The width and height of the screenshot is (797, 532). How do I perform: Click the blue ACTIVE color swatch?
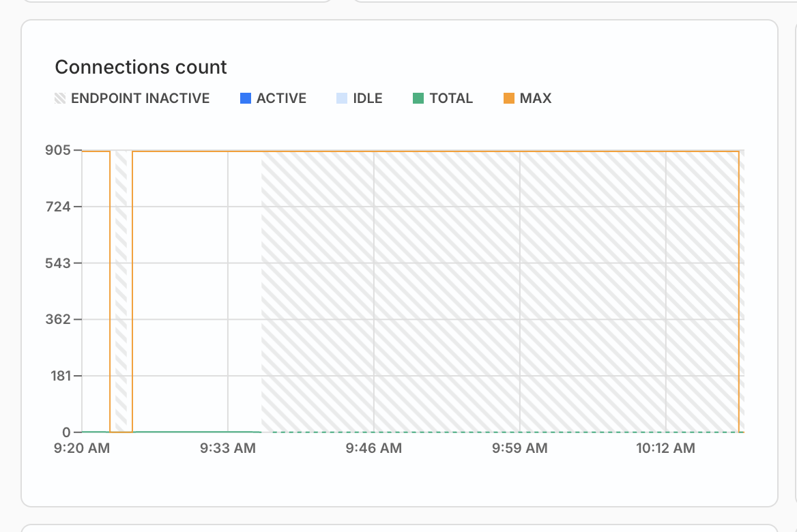coord(246,98)
